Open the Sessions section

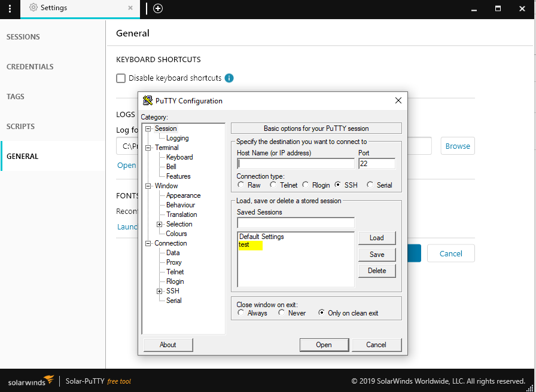[x=23, y=37]
